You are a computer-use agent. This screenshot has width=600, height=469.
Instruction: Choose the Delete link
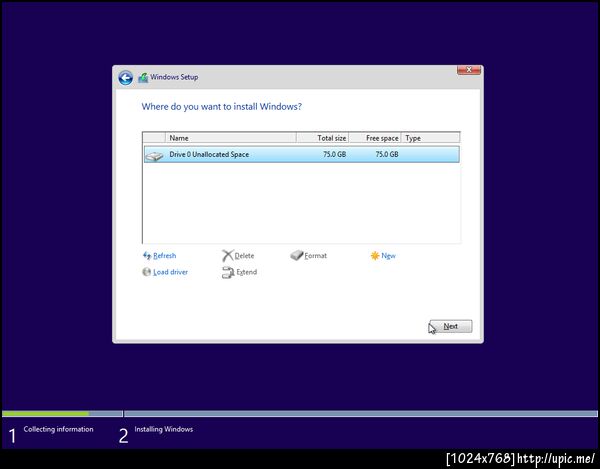pyautogui.click(x=244, y=256)
